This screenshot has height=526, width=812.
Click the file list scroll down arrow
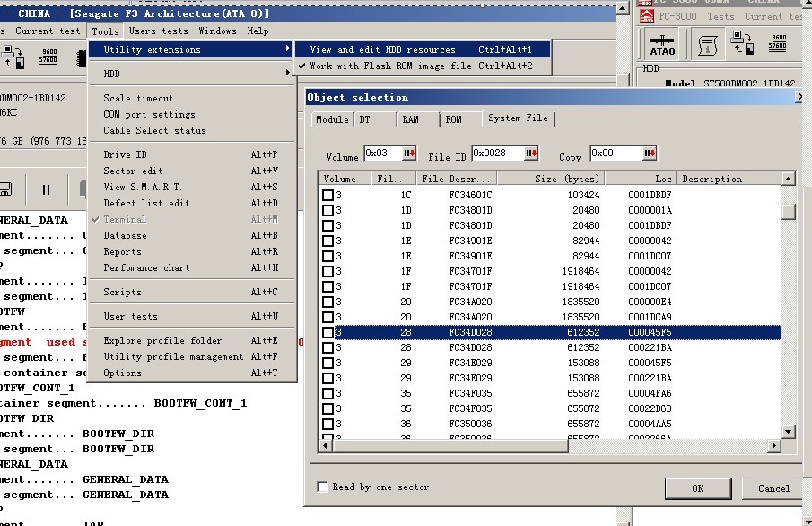[788, 431]
